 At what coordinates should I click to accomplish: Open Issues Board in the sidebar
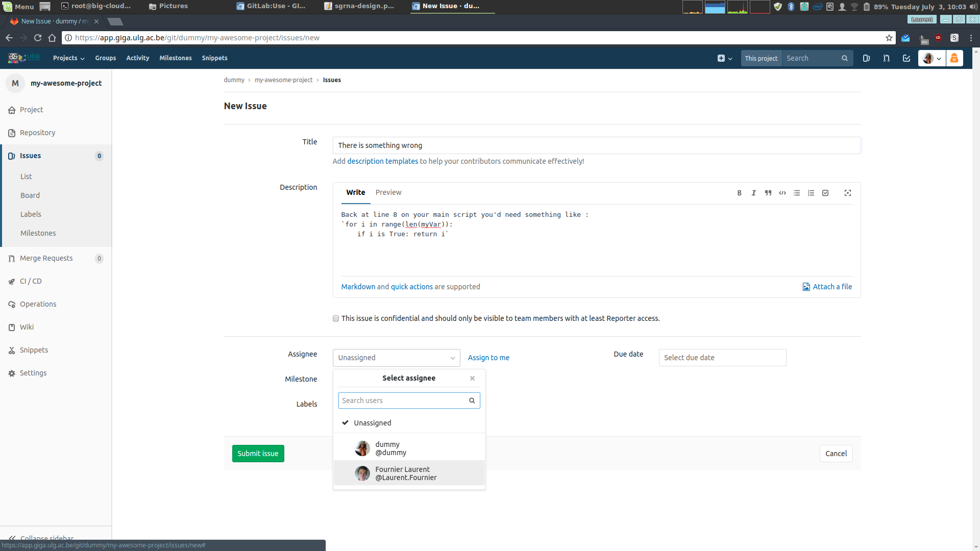[30, 195]
